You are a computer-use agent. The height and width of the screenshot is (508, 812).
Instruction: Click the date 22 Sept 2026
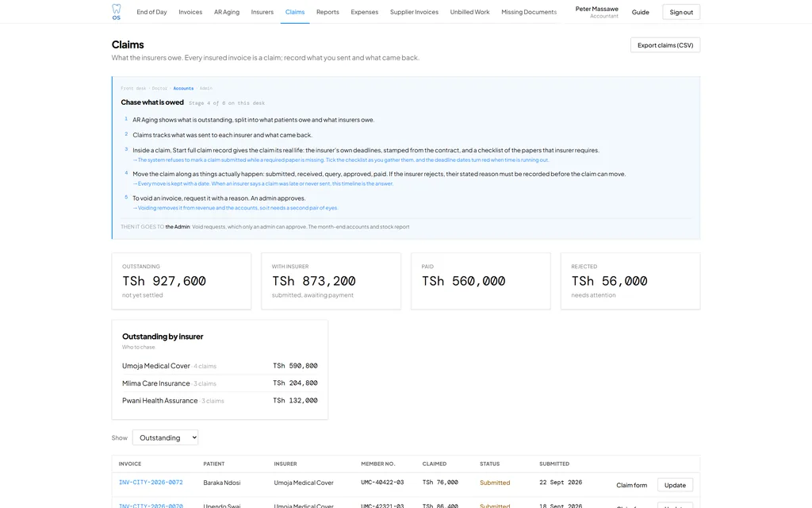(561, 482)
